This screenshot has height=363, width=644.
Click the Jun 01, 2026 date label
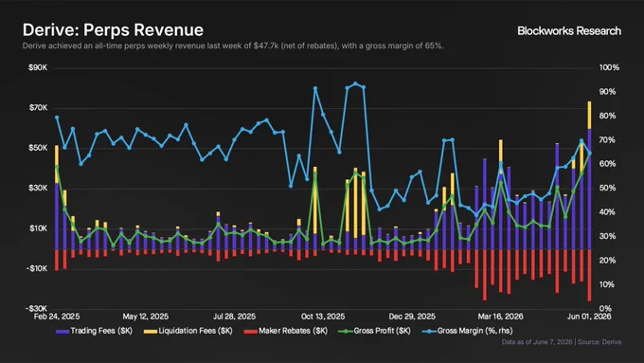point(589,317)
